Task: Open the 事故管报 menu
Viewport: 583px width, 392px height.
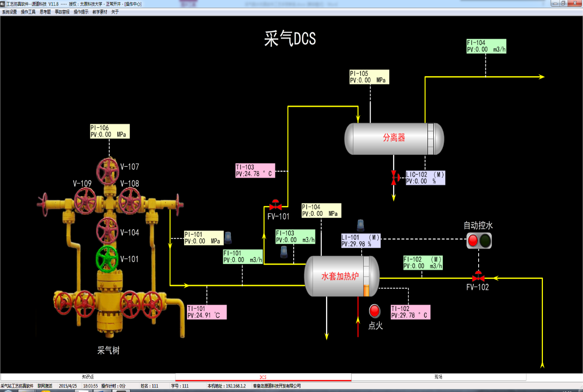Action: (62, 12)
